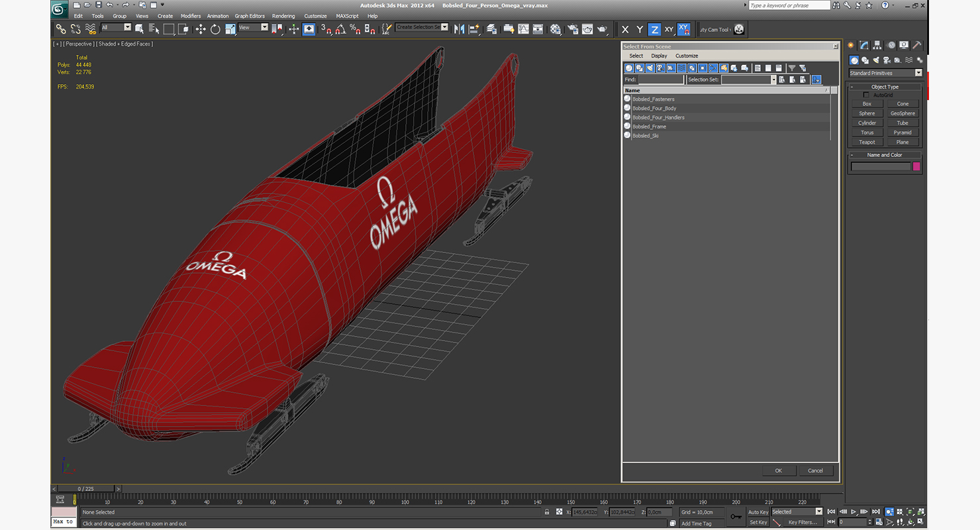Image resolution: width=980 pixels, height=530 pixels.
Task: Open the Utilities hammer panel tab
Action: 917,45
